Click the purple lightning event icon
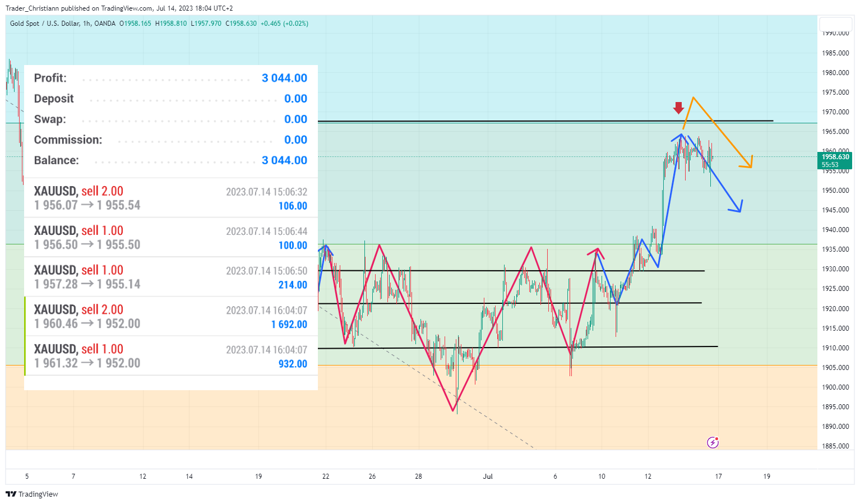860x504 pixels. click(x=713, y=443)
